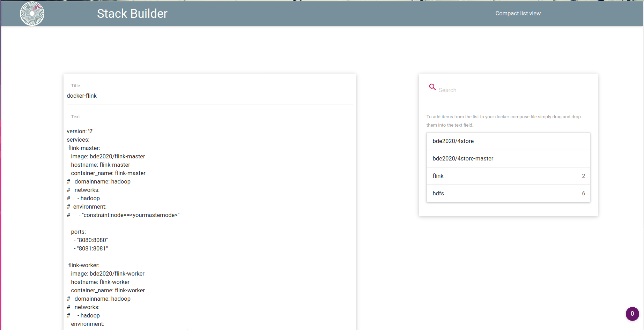Image resolution: width=644 pixels, height=330 pixels.
Task: Enable compact display of the image list
Action: [x=518, y=13]
